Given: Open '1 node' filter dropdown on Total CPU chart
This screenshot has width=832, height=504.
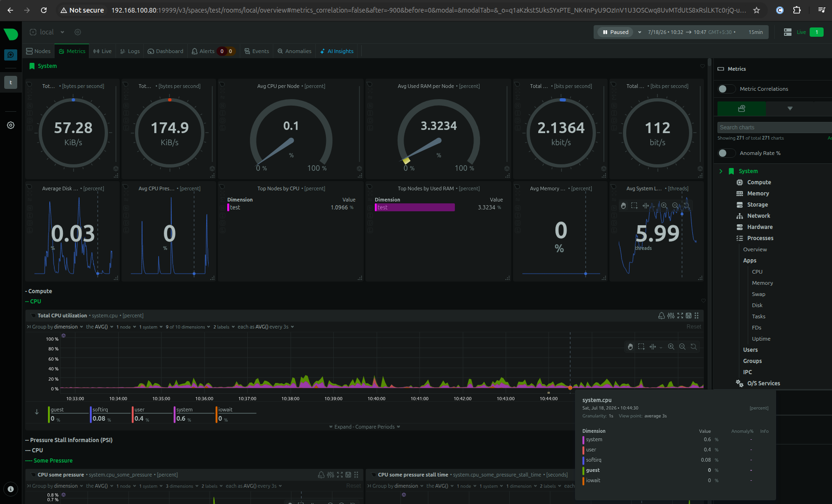Looking at the screenshot, I should [126, 327].
